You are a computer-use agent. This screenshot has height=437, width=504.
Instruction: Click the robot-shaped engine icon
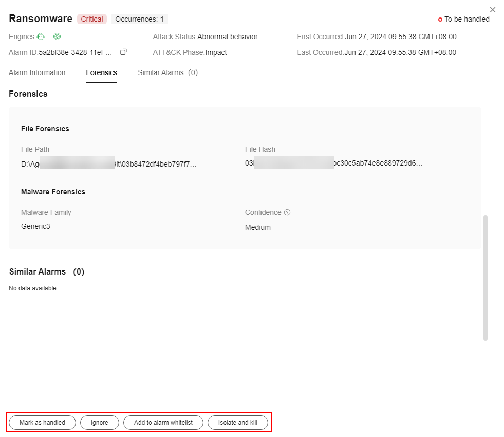41,37
